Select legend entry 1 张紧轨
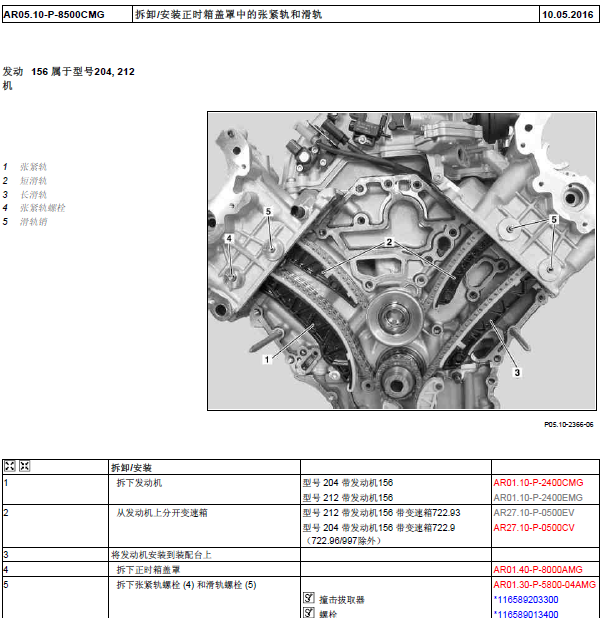This screenshot has width=600, height=618. coord(24,167)
